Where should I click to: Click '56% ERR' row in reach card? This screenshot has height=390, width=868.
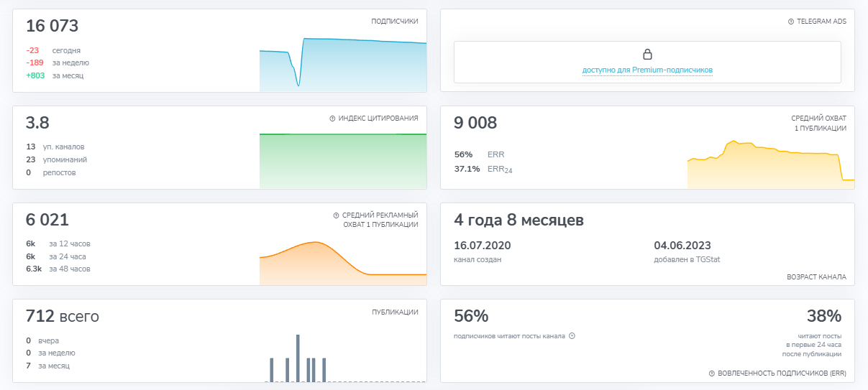click(x=480, y=154)
